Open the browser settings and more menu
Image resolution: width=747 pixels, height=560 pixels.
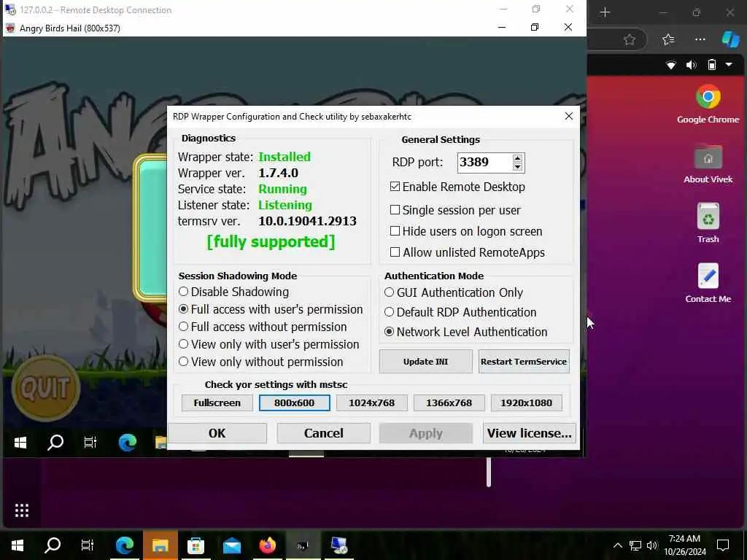tap(700, 39)
